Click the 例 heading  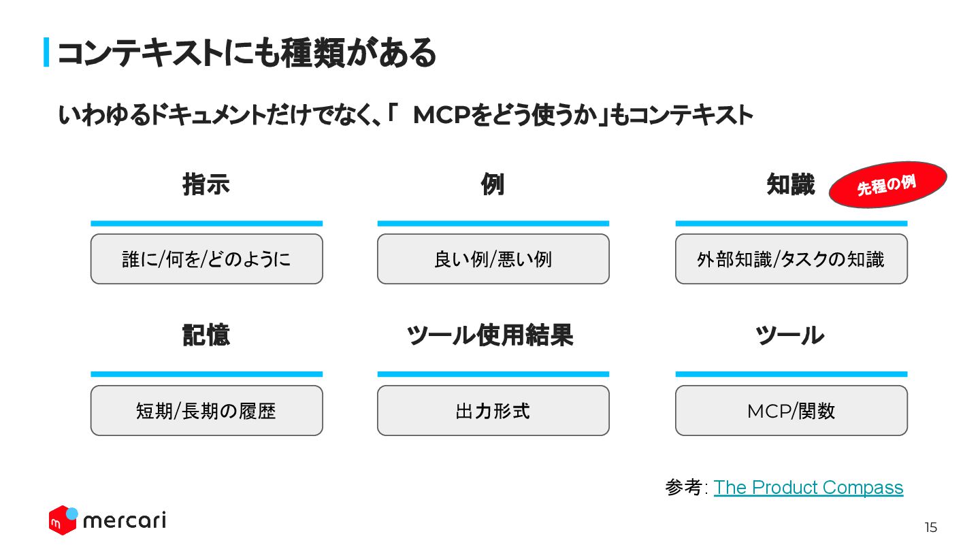[493, 184]
